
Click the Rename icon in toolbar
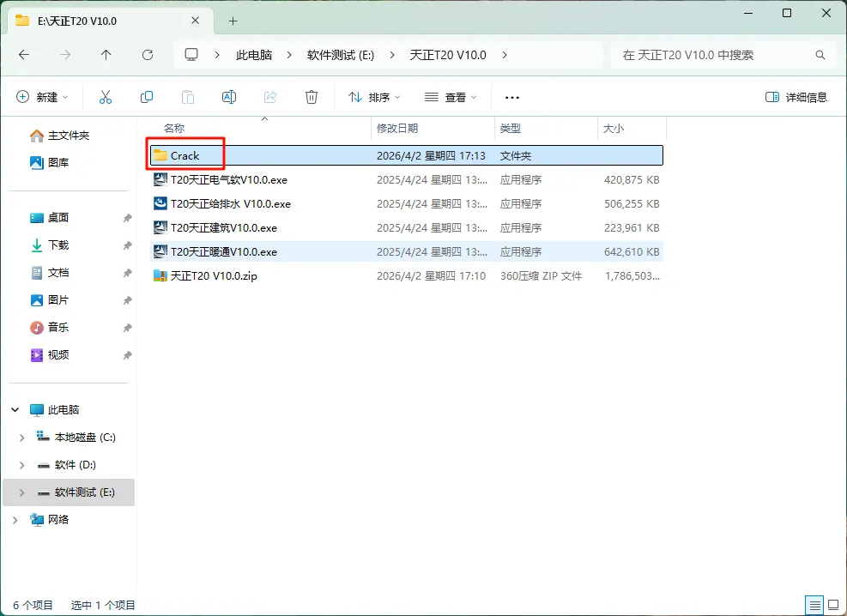tap(229, 97)
